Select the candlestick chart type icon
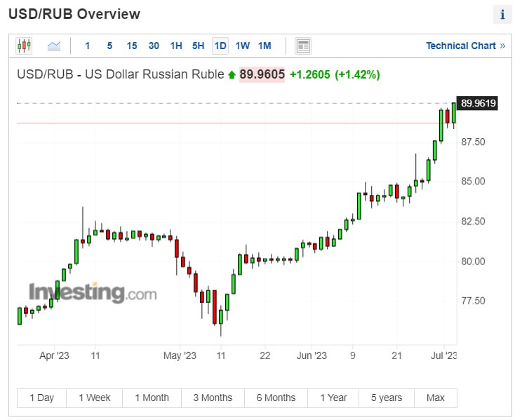The image size is (515, 420). (x=24, y=46)
